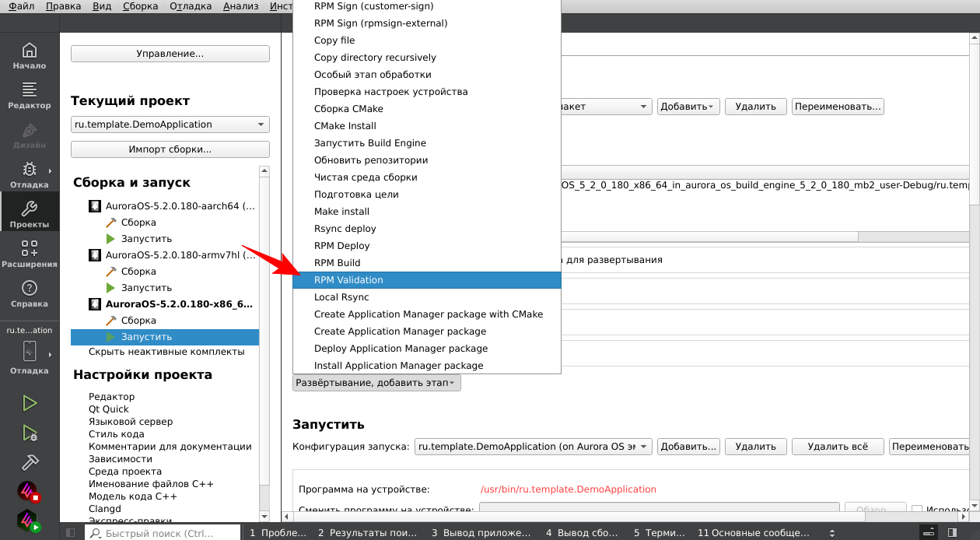This screenshot has width=980, height=540.
Task: Run the project with the green play icon
Action: 29,403
